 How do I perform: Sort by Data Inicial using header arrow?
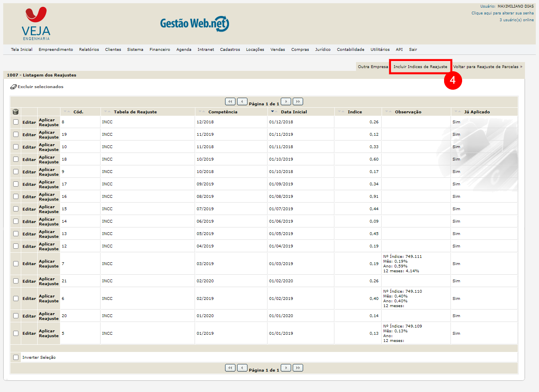tap(273, 112)
